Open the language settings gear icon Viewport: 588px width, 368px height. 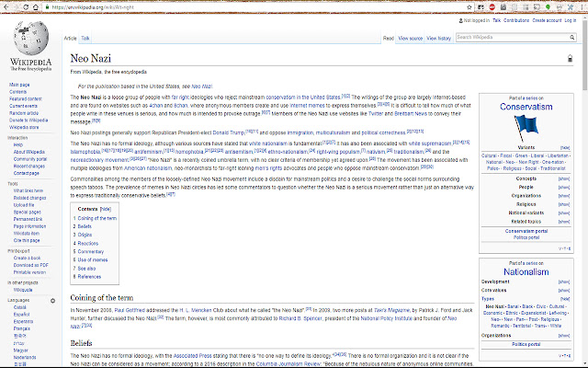(x=53, y=301)
